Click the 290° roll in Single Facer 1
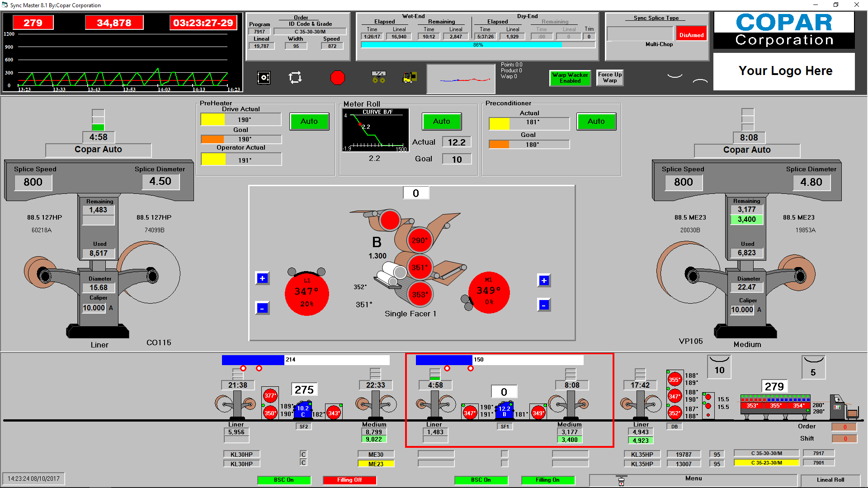The width and height of the screenshot is (868, 488). [x=420, y=240]
